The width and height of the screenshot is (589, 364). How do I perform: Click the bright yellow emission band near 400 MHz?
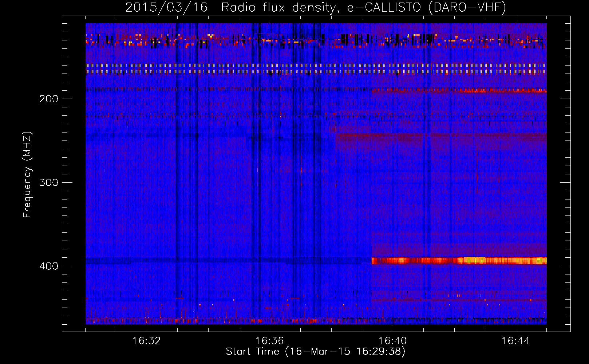[x=459, y=260]
